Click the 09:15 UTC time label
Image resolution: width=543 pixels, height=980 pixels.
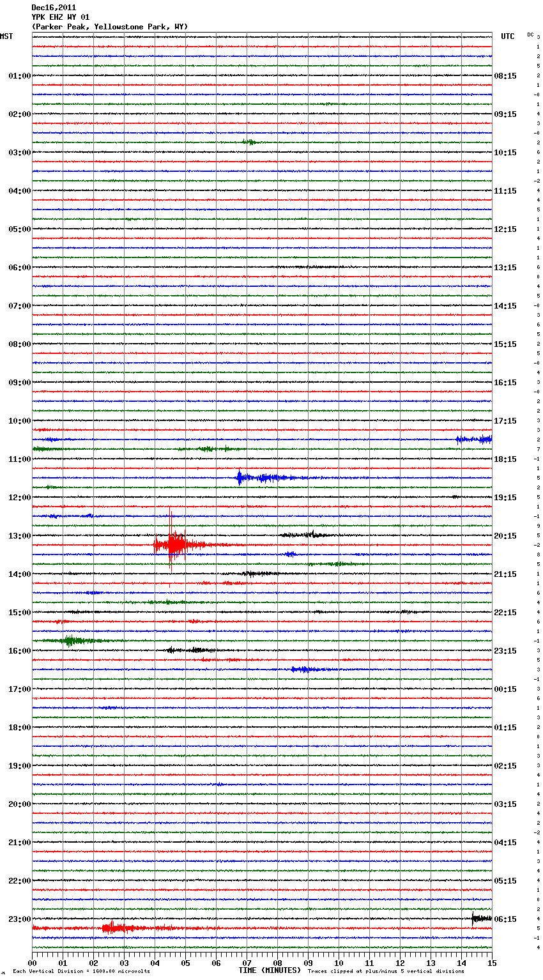coord(505,114)
